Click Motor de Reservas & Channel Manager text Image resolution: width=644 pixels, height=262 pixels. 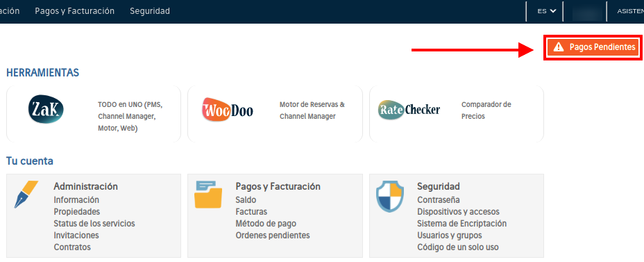point(312,110)
